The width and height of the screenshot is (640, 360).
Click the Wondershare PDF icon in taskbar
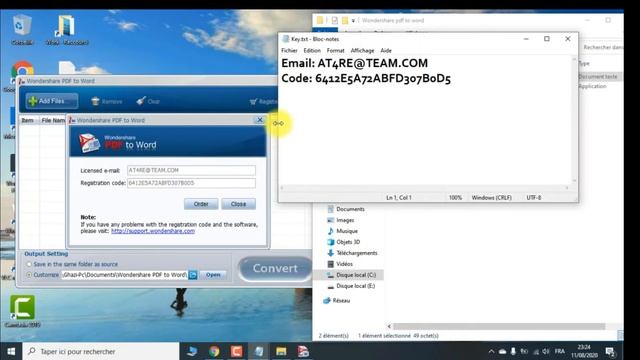(303, 351)
